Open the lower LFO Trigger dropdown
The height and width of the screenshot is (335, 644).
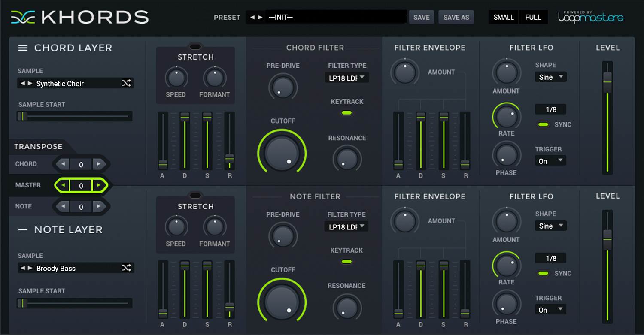(550, 309)
